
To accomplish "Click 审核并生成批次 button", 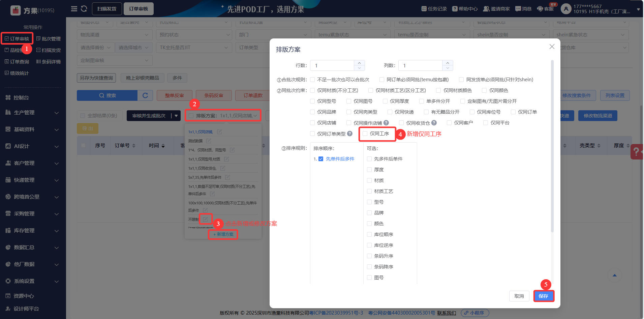I will [x=149, y=116].
